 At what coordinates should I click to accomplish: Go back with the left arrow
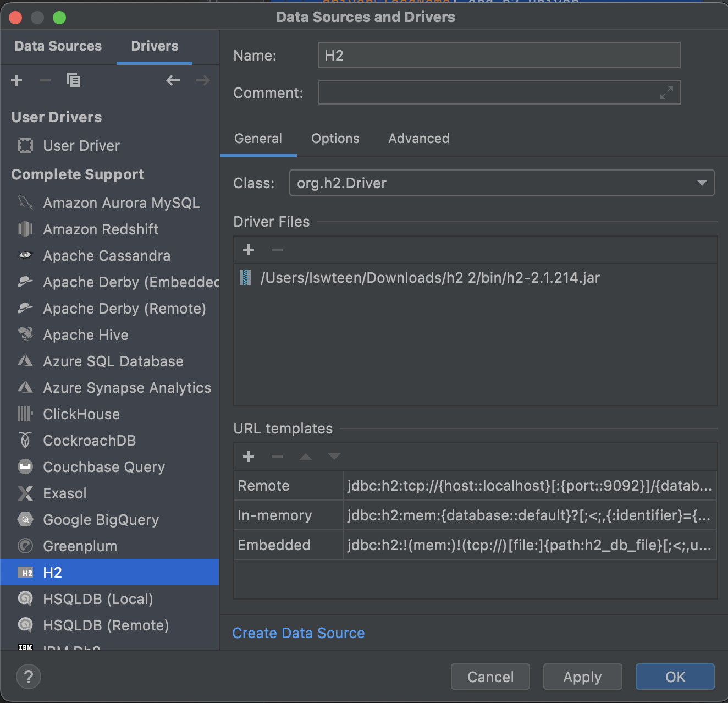click(173, 80)
